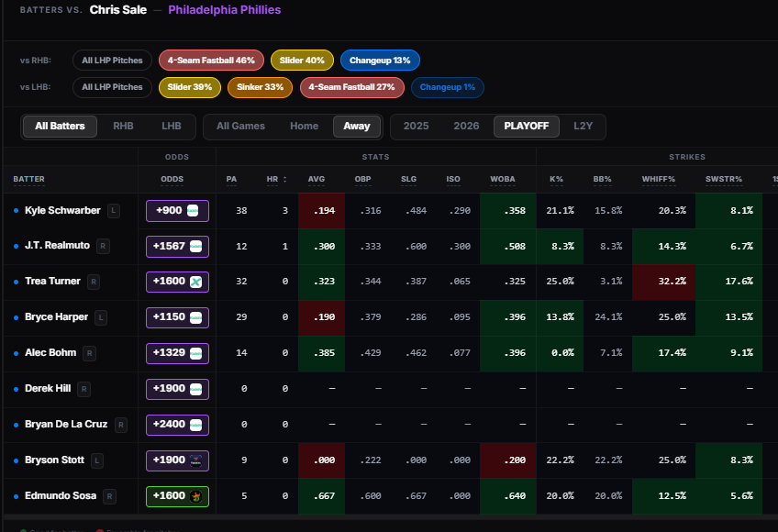Screen dimensions: 778x532
Task: Switch to the 2025 season
Action: click(416, 126)
